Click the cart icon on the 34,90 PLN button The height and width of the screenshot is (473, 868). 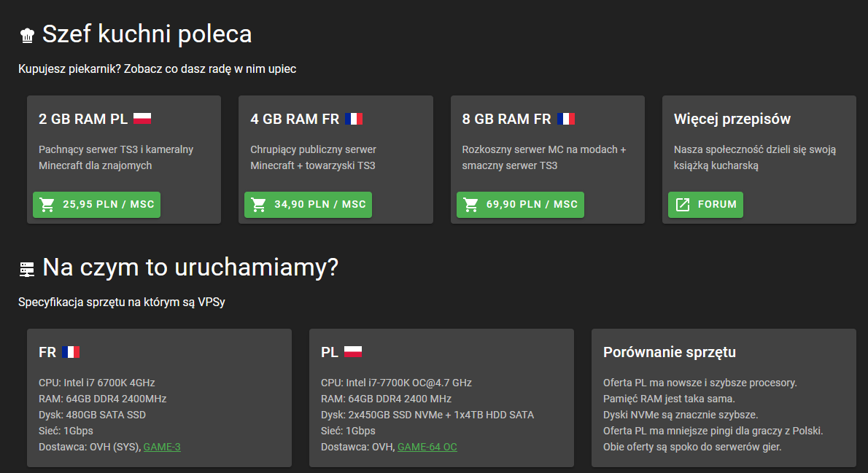[259, 205]
